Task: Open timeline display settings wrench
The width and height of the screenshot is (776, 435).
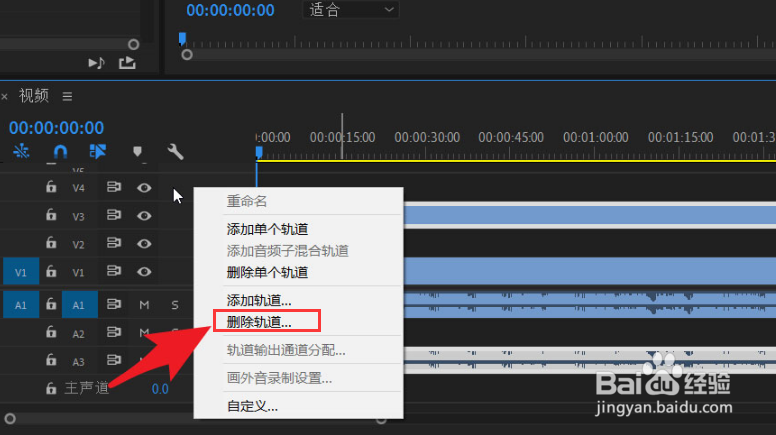Action: coord(175,151)
